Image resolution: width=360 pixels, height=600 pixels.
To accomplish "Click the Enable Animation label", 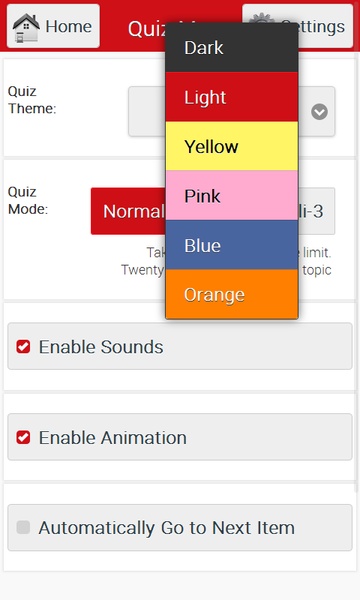I will [x=113, y=437].
